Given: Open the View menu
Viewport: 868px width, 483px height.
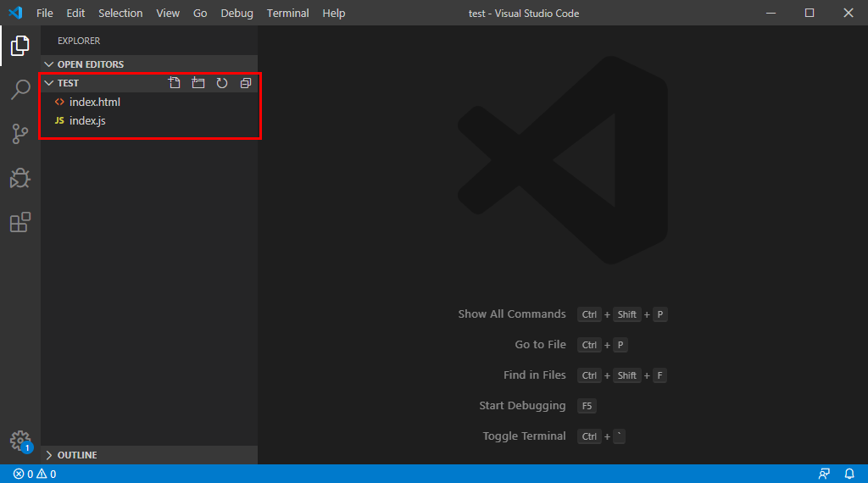Looking at the screenshot, I should [168, 13].
